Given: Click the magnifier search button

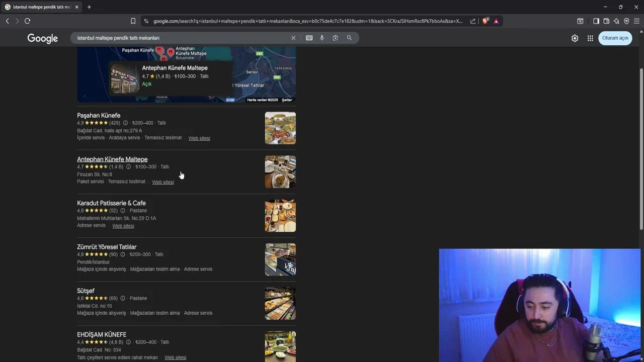Looking at the screenshot, I should 349,38.
